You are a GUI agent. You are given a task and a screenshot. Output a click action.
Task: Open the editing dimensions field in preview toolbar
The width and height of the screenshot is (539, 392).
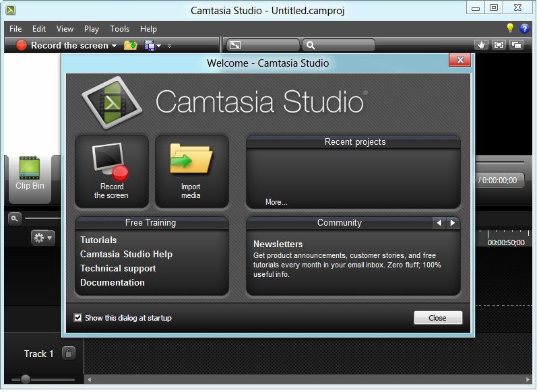263,45
